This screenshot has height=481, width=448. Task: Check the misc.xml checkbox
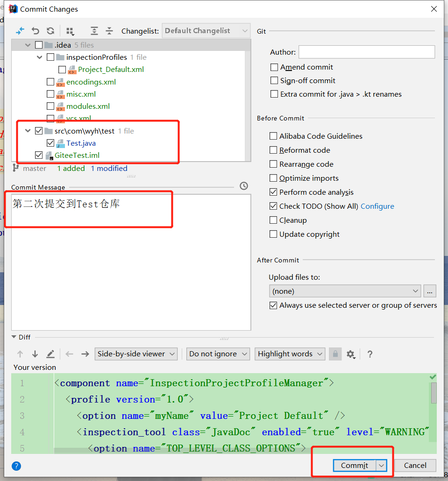50,94
